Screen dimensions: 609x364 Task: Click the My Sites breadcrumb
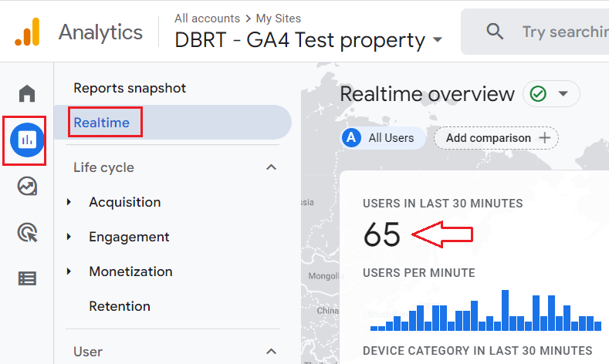[279, 19]
